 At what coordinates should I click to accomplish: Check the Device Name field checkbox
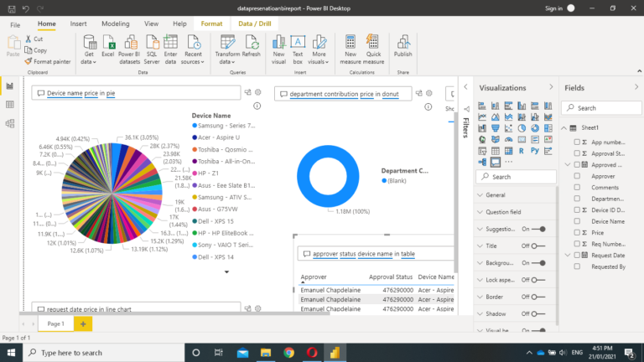[x=577, y=221]
